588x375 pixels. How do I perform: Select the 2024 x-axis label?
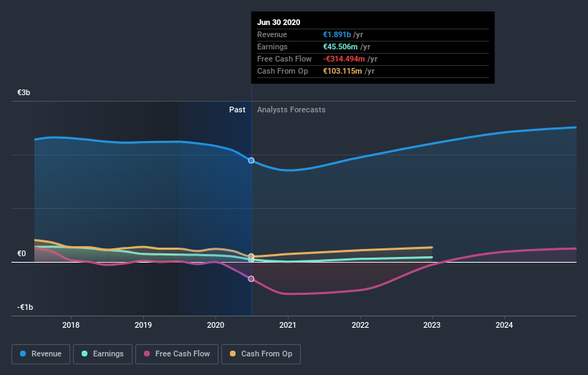(504, 325)
